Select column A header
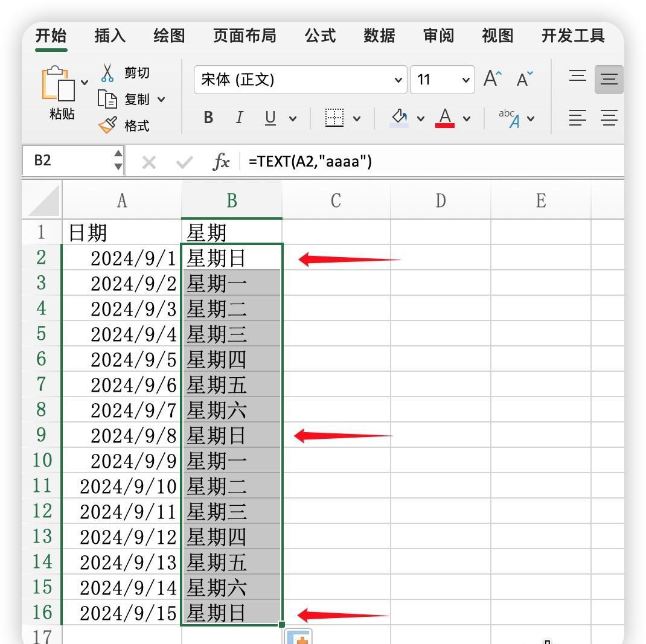 click(122, 200)
